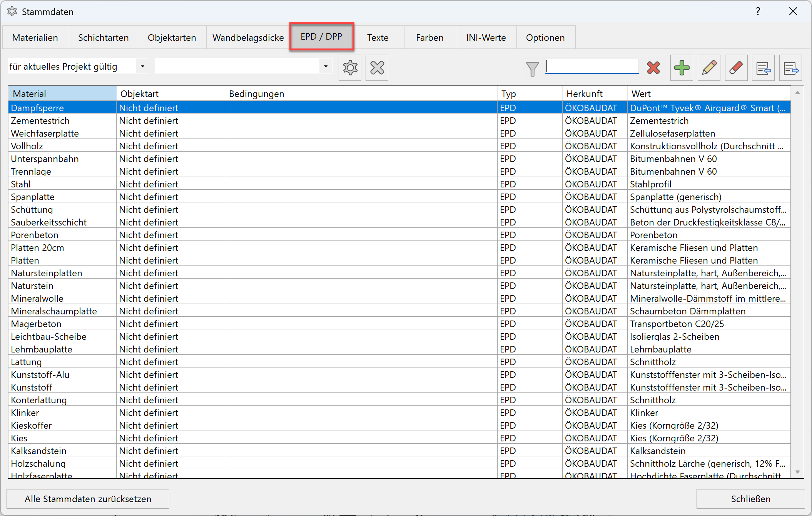812x516 pixels.
Task: Select the Lehmbauplatte material cell
Action: [x=62, y=349]
